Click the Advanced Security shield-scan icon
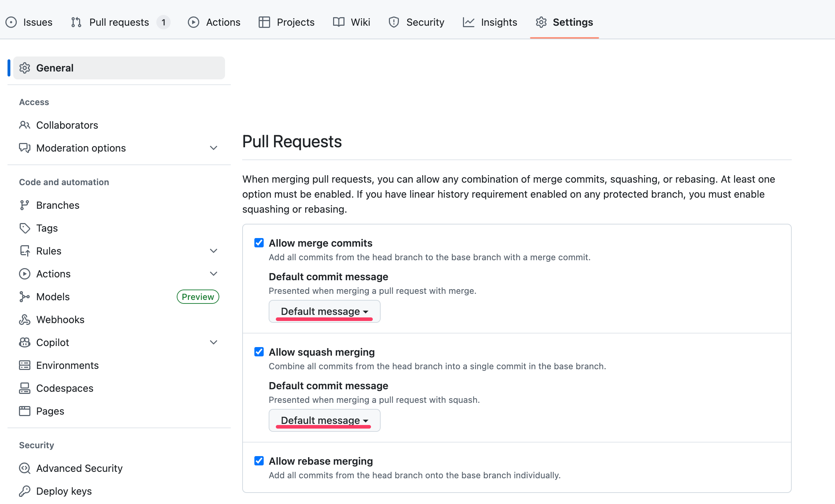835x504 pixels. coord(24,468)
